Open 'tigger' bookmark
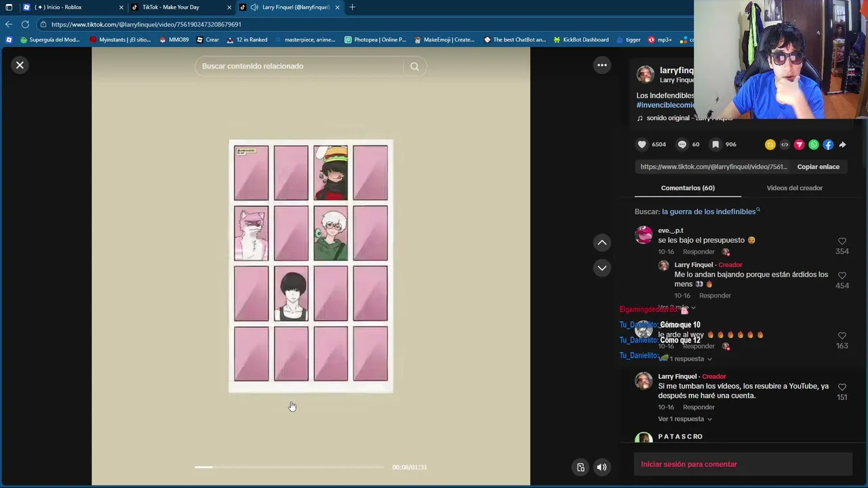 [x=629, y=40]
